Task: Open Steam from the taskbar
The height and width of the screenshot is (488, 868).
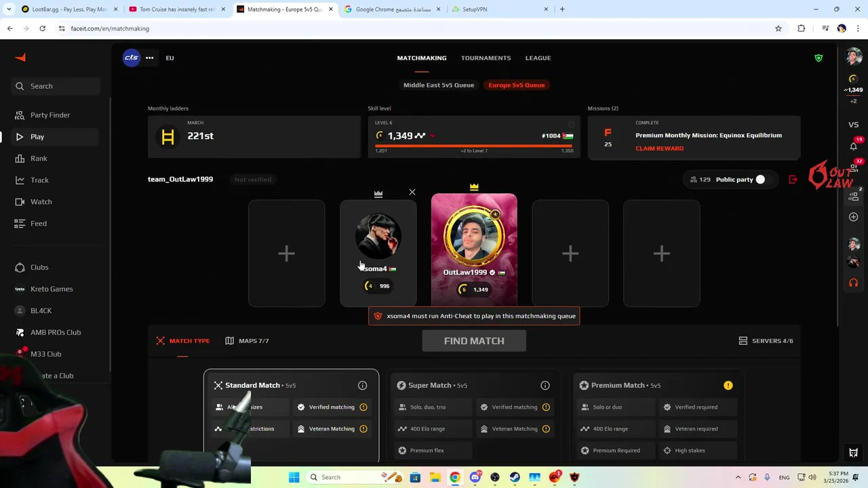Action: pyautogui.click(x=515, y=477)
